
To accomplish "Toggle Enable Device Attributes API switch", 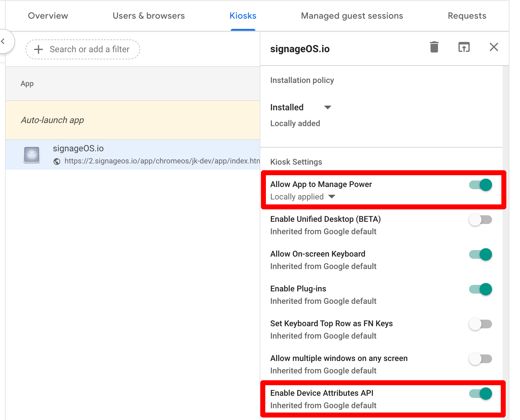I will coord(480,394).
